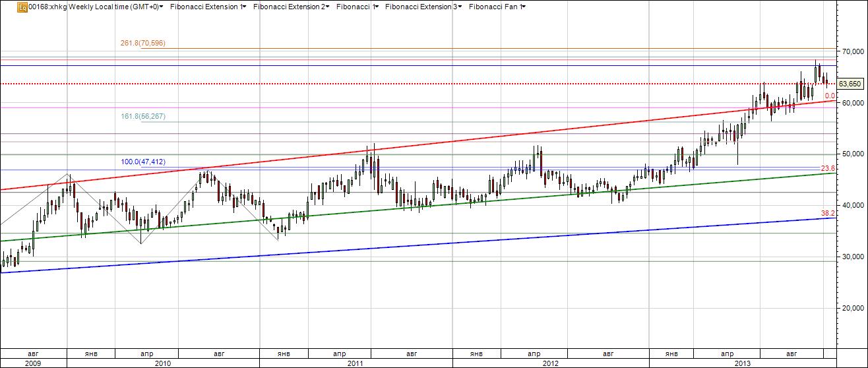Click the 2010 year label on time axis
This screenshot has height=368, width=868.
[163, 363]
